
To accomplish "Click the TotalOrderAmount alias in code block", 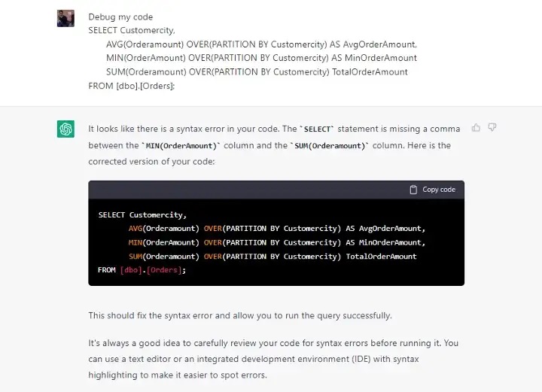I will (x=381, y=257).
